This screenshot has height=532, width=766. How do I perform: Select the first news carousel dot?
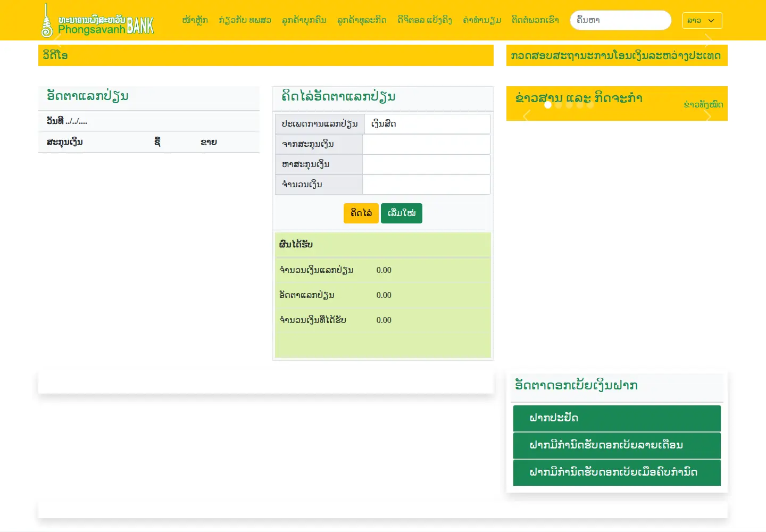[548, 105]
